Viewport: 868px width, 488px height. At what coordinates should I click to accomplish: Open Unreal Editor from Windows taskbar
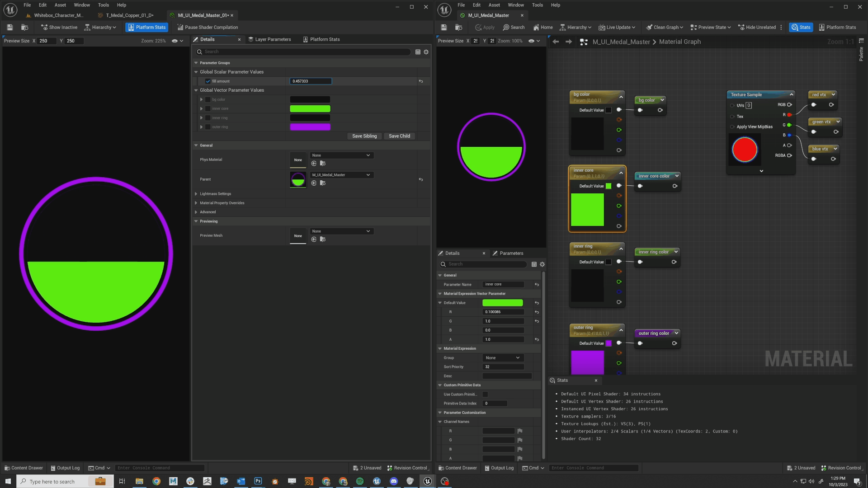click(x=427, y=481)
